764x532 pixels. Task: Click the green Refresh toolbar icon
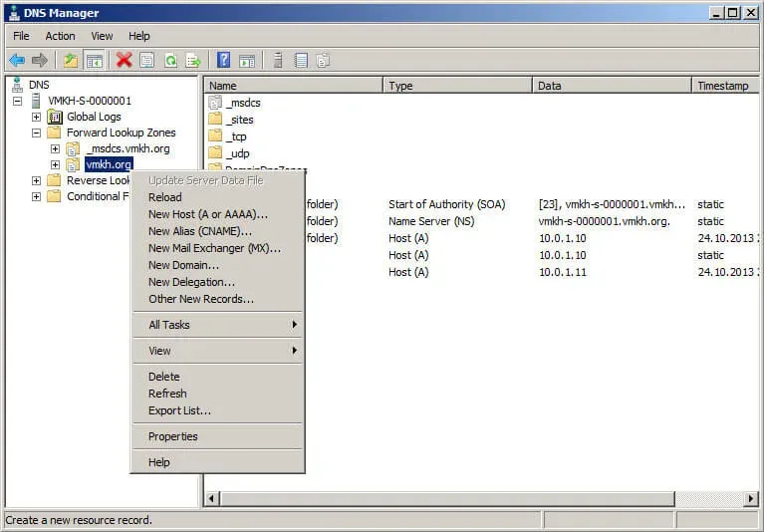(x=170, y=61)
